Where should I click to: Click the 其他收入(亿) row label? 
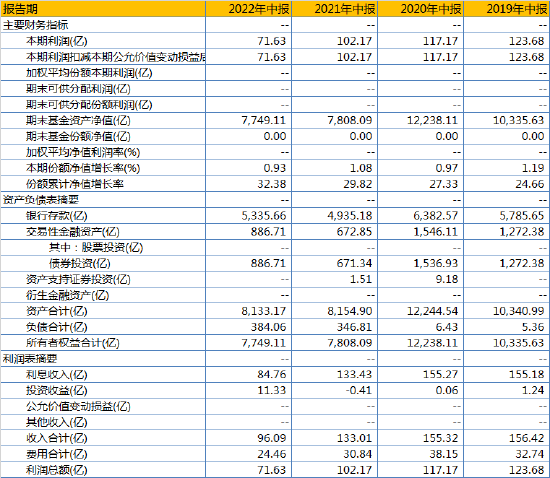click(56, 422)
